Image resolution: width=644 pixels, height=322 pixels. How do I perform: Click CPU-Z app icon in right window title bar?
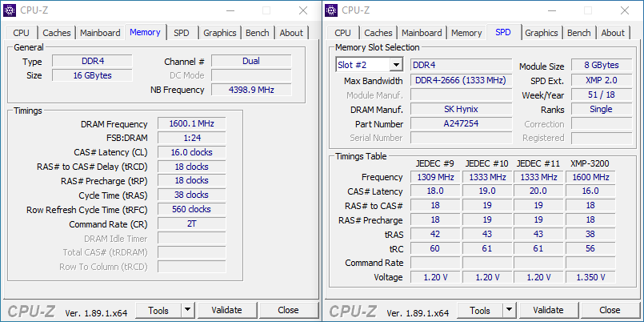click(331, 10)
